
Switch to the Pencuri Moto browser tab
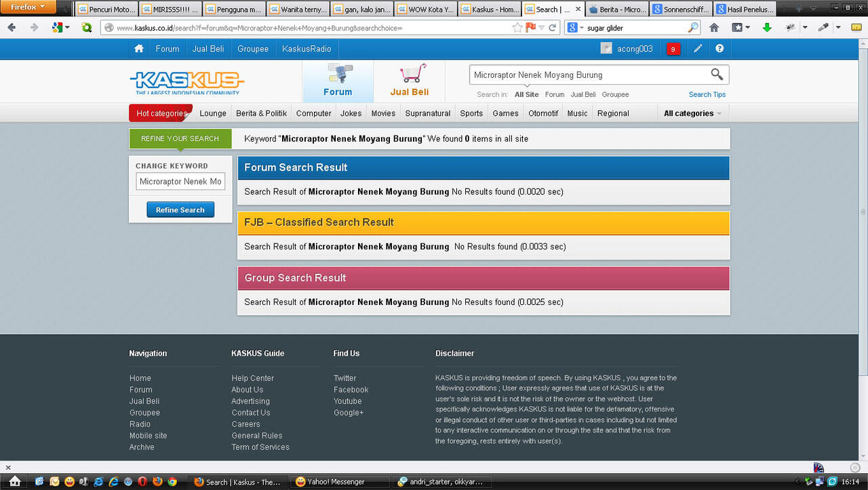click(106, 9)
